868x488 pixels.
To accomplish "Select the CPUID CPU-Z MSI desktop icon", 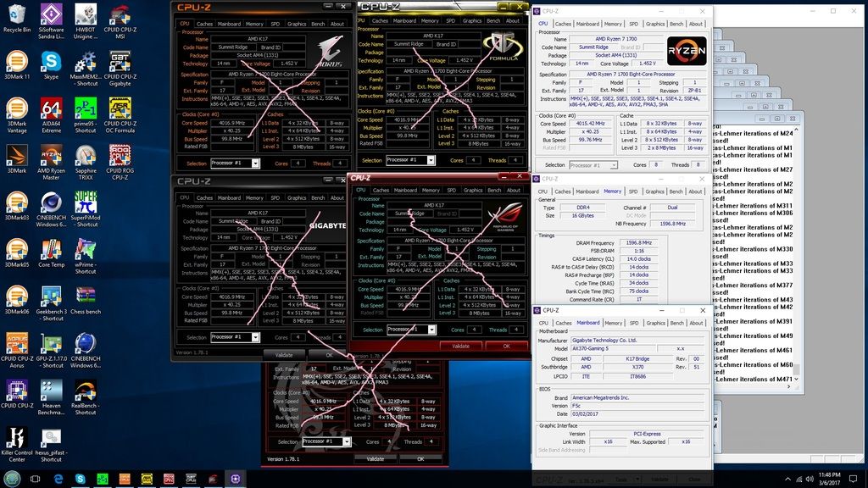I will pyautogui.click(x=120, y=21).
